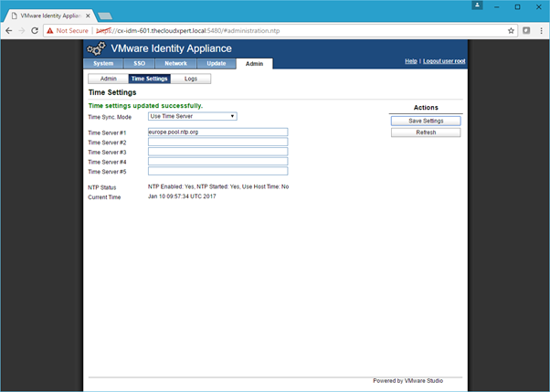Click the VMware gears logo
The width and height of the screenshot is (550, 392).
point(96,48)
